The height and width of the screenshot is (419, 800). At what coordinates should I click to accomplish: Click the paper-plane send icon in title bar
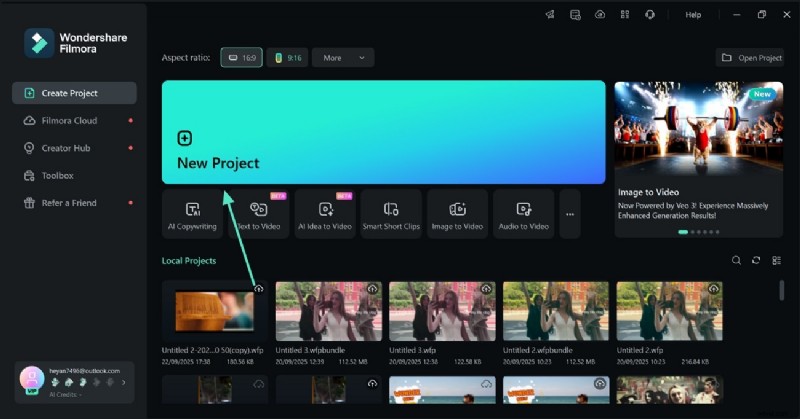click(550, 15)
